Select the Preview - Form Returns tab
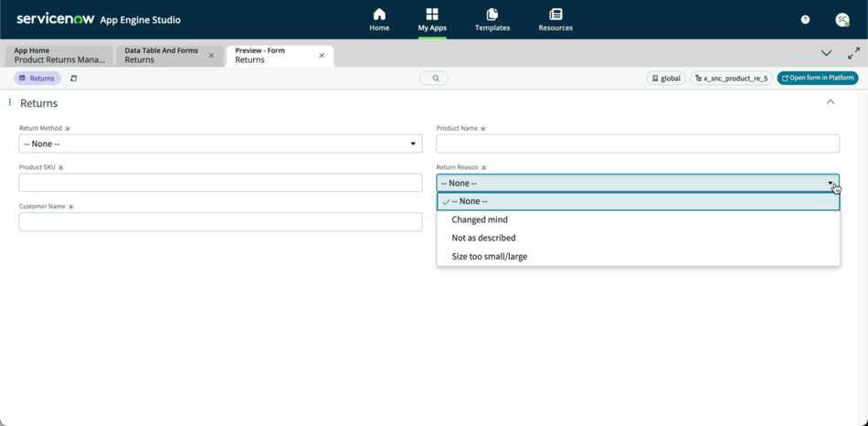This screenshot has height=426, width=868. point(274,56)
